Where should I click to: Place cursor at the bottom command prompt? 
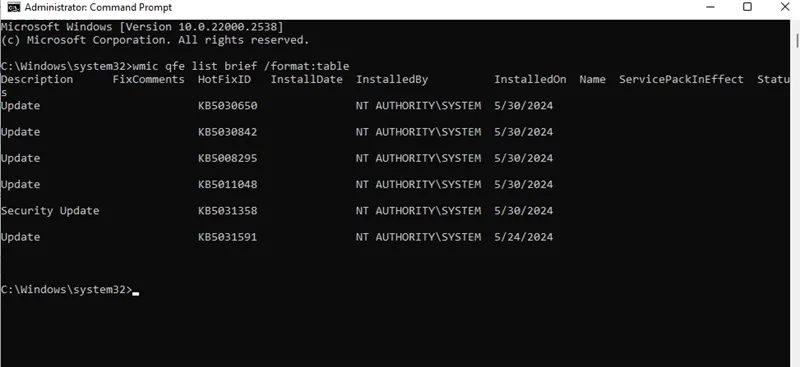coord(135,290)
